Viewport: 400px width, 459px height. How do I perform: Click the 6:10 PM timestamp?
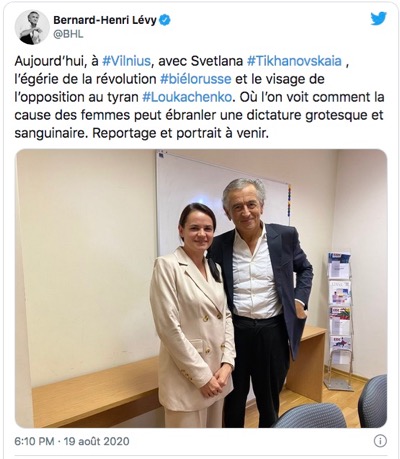tap(34, 441)
